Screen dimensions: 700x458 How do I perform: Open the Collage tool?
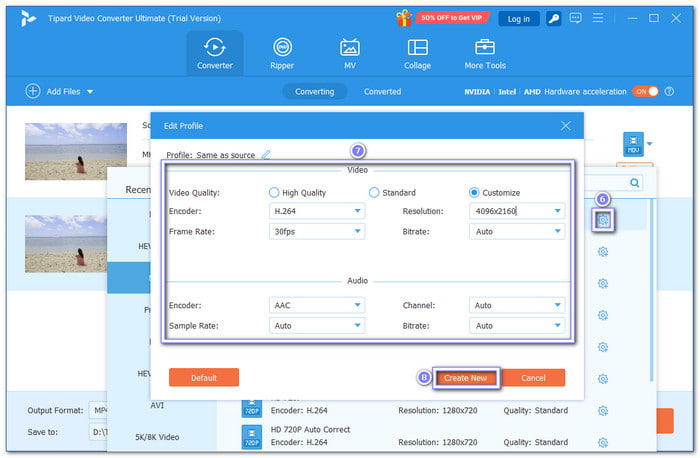coord(417,53)
